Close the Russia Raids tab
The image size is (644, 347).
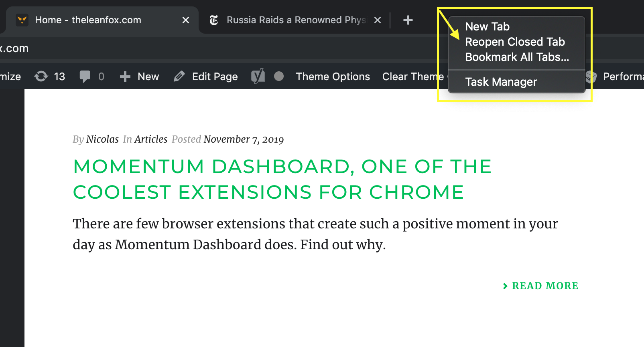pyautogui.click(x=377, y=20)
